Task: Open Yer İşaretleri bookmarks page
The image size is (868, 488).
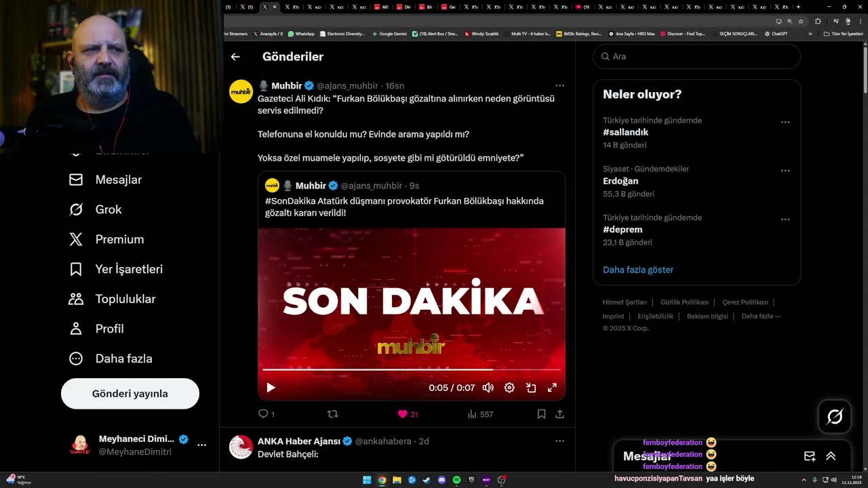Action: pyautogui.click(x=116, y=269)
